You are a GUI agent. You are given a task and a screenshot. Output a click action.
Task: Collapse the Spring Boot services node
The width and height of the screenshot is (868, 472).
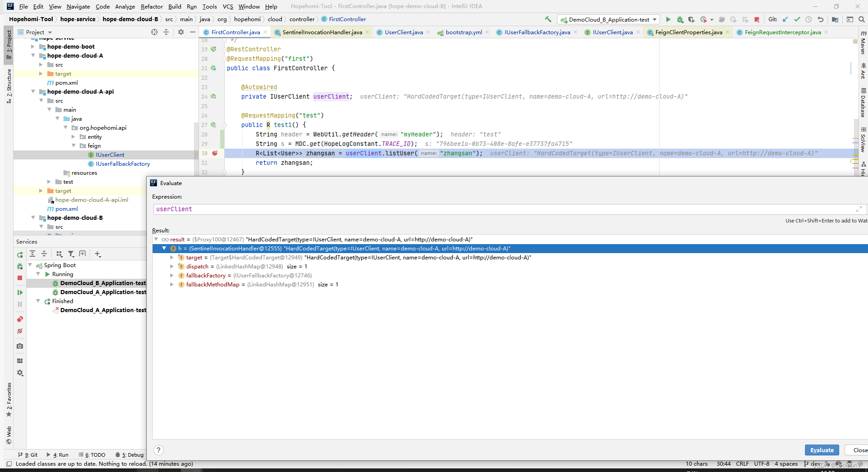pos(30,265)
